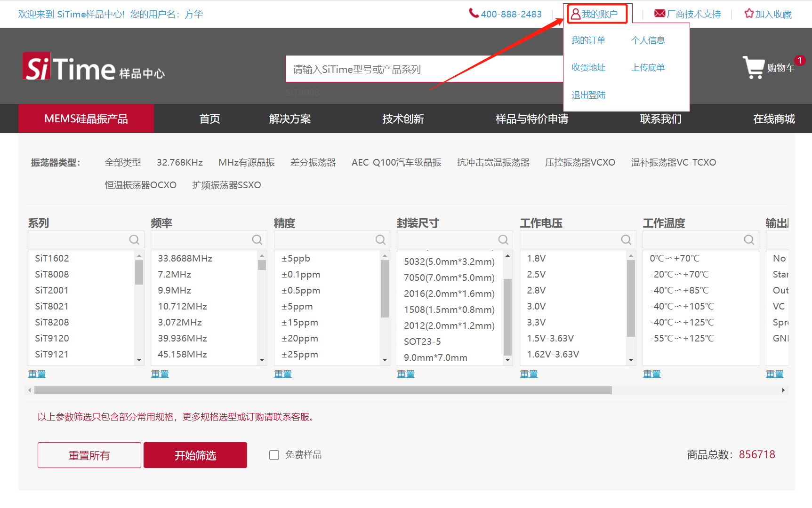Open the shopping cart icon
812x508 pixels.
[754, 67]
